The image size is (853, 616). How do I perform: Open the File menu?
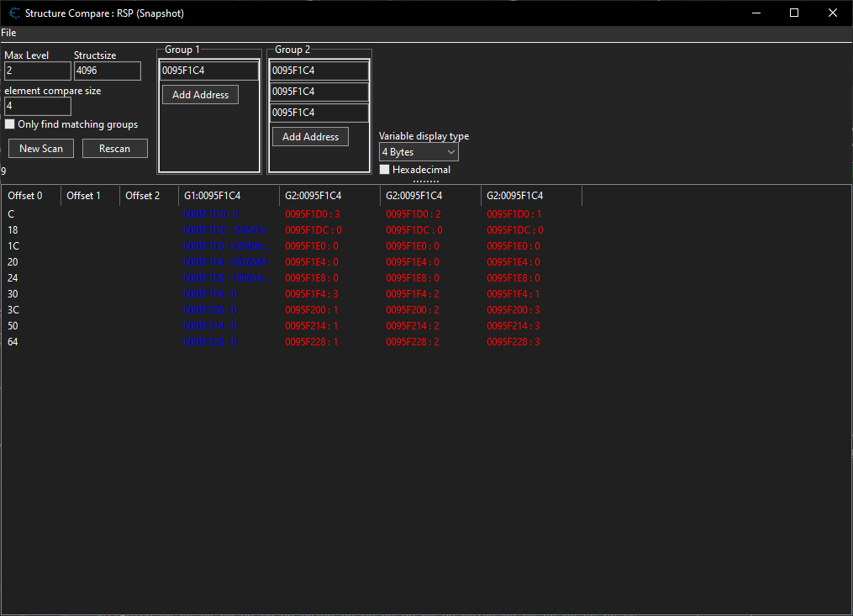pos(8,33)
